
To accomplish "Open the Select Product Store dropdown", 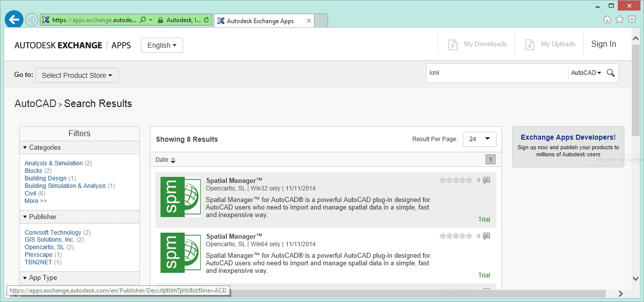I will tap(77, 75).
